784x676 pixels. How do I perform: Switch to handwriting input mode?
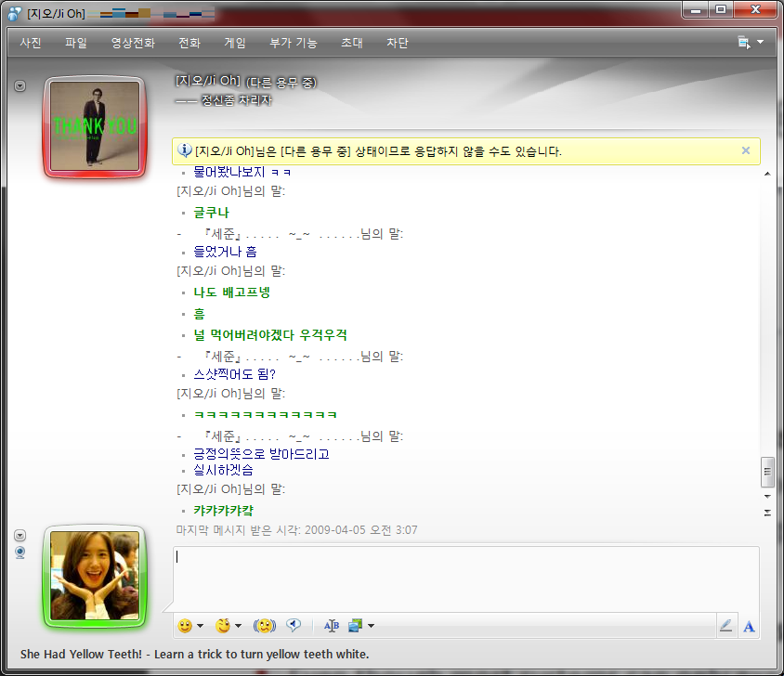point(725,626)
